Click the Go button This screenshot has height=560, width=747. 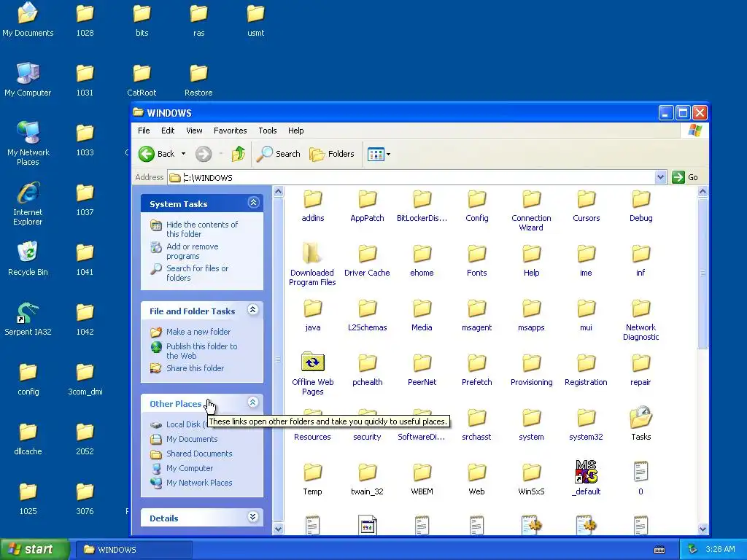pos(686,177)
